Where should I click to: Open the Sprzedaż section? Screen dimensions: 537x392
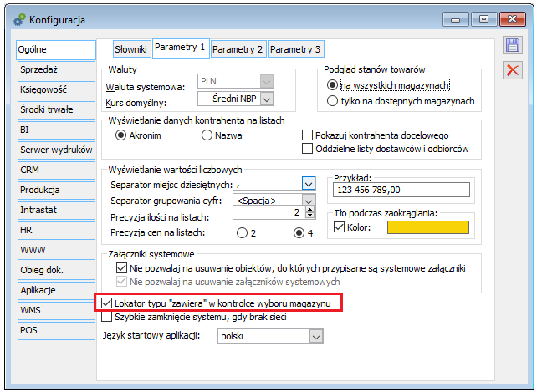click(56, 70)
